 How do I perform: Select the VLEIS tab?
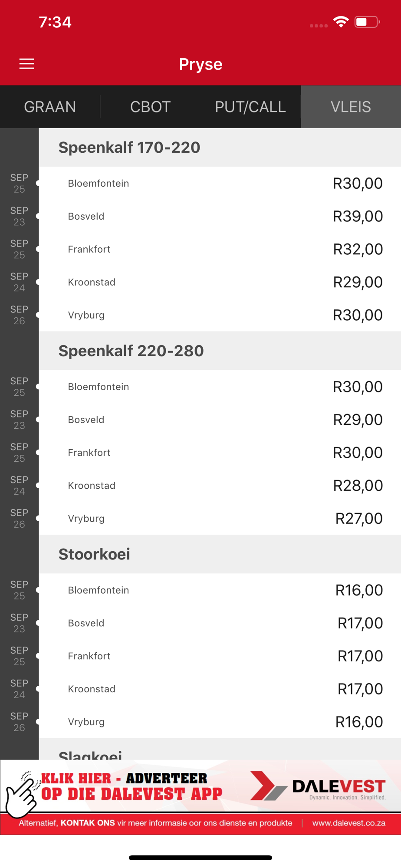pos(351,107)
